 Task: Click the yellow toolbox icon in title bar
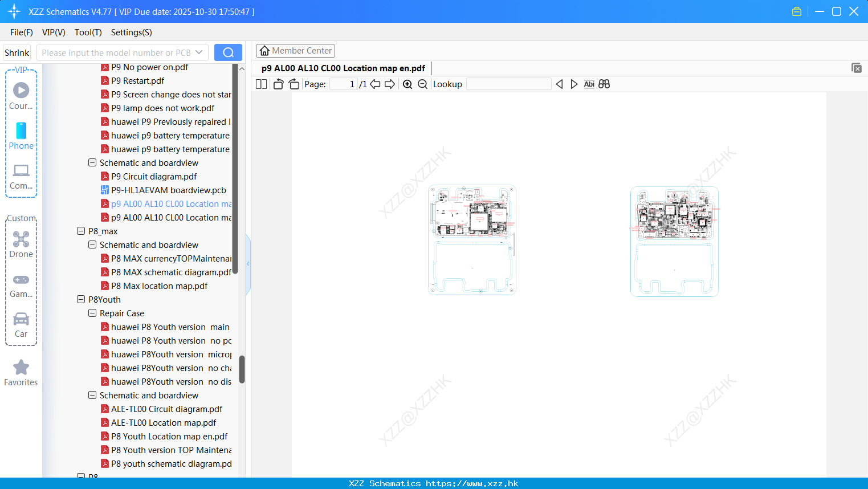pos(797,11)
